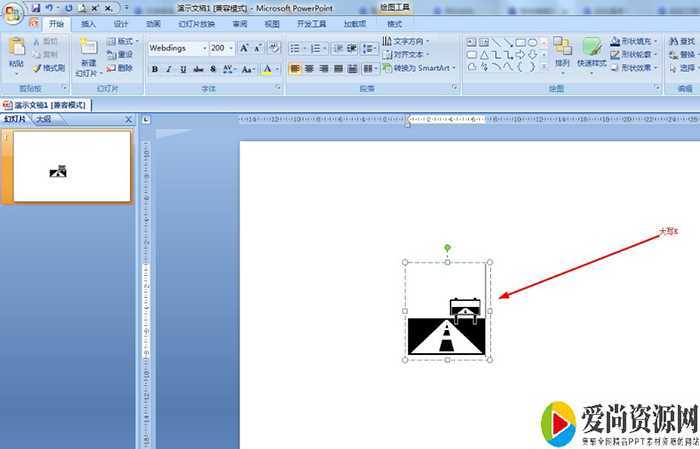Select the Format Painter tool
The image size is (700, 449).
[48, 68]
